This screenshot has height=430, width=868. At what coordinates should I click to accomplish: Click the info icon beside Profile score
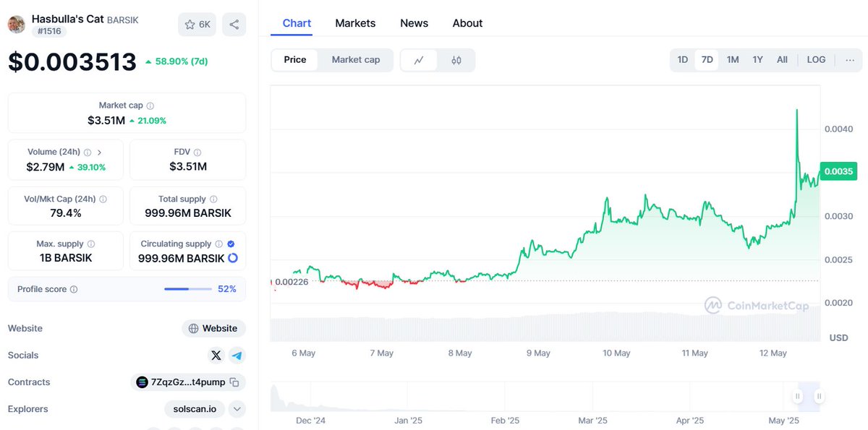[74, 289]
